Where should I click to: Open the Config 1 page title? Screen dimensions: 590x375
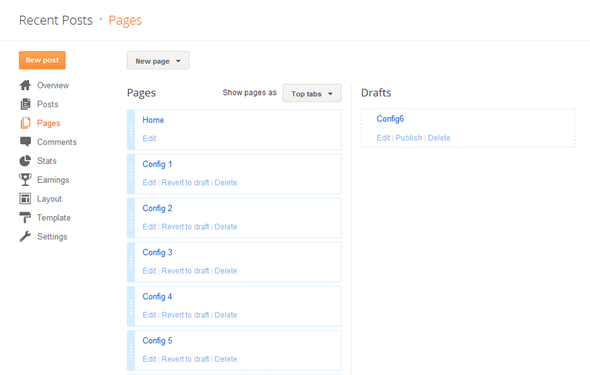point(157,164)
